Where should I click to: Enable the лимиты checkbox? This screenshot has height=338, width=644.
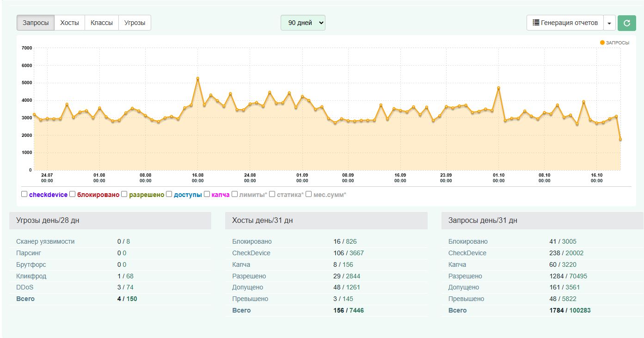coord(235,194)
